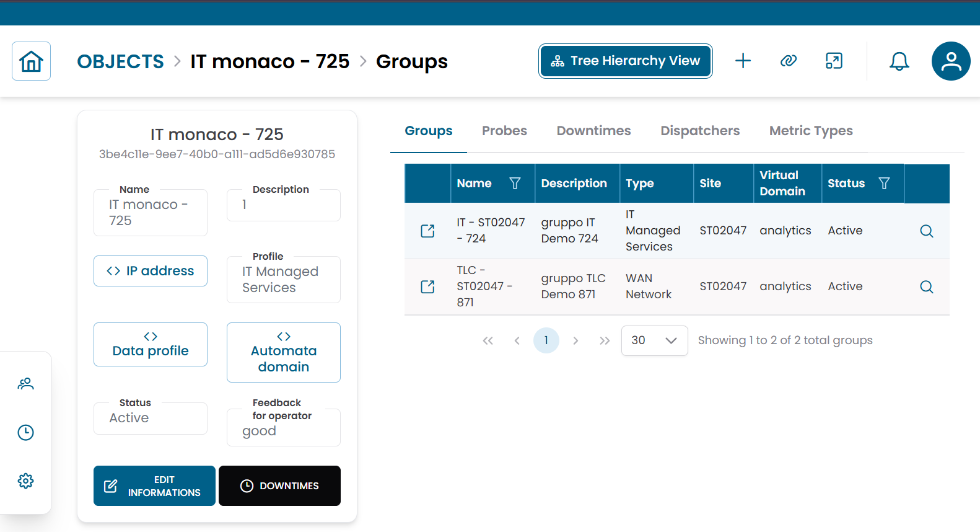Click the Description field
The width and height of the screenshot is (980, 532).
click(x=284, y=205)
